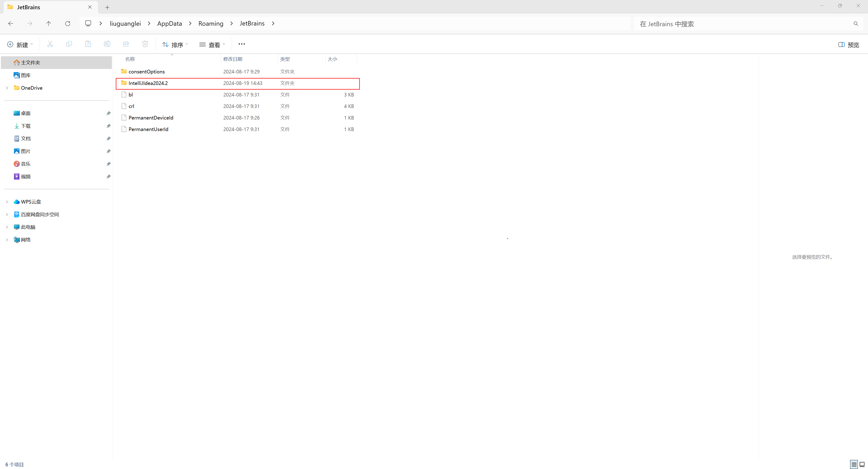Open the 查看 view dropdown
The width and height of the screenshot is (868, 469).
click(212, 45)
